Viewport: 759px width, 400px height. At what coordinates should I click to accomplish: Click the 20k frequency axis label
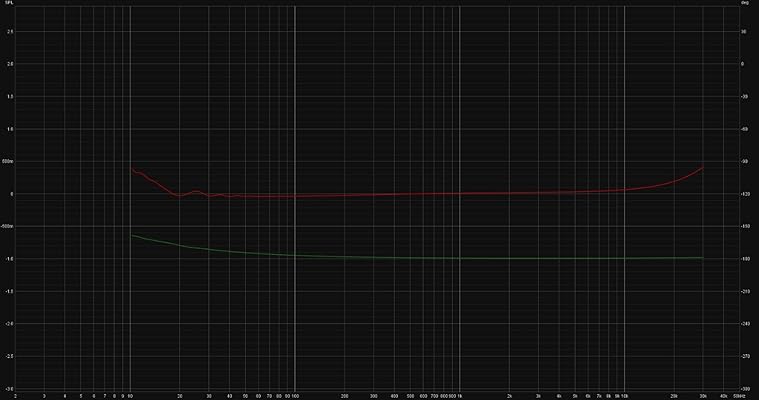coord(674,396)
